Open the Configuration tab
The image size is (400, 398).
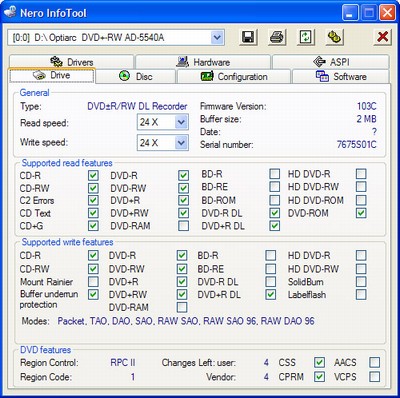coord(234,76)
